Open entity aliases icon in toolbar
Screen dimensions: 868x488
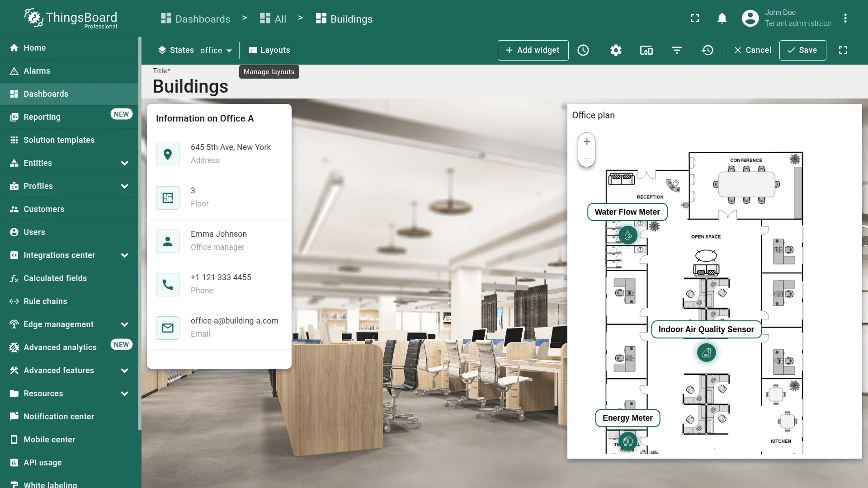point(646,50)
